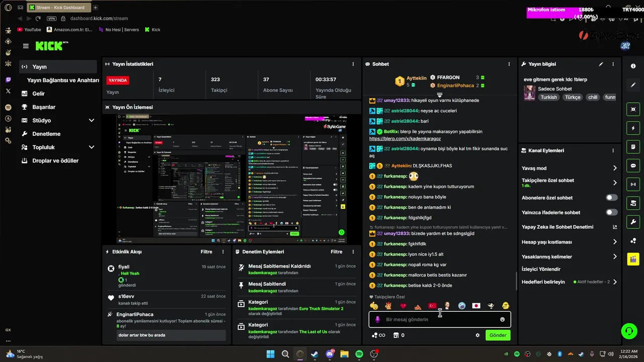Toggle the camera widget icon in rail

coord(633,203)
